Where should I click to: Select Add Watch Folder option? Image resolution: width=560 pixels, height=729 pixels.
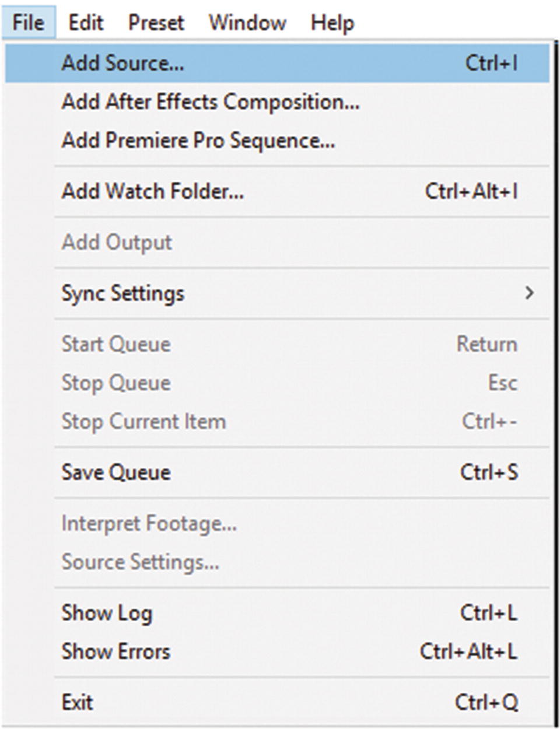coord(153,191)
